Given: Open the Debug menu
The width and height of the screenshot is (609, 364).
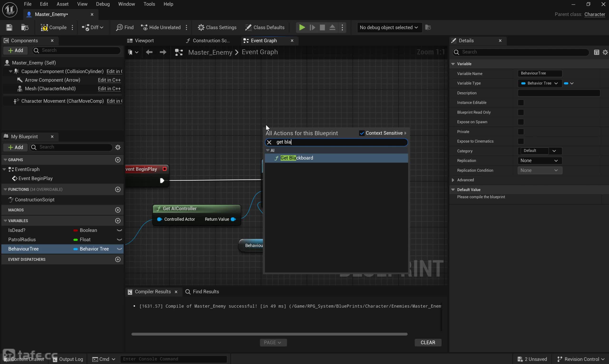Looking at the screenshot, I should (x=103, y=4).
